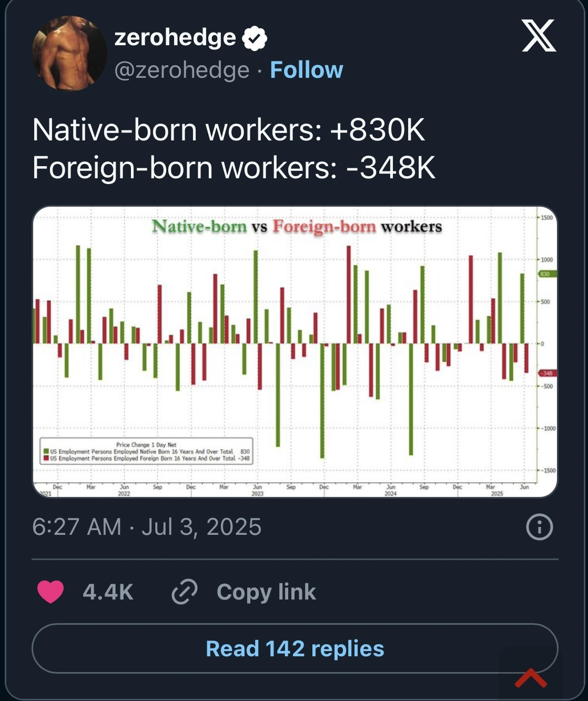
Task: Click the chain link icon
Action: pos(185,592)
